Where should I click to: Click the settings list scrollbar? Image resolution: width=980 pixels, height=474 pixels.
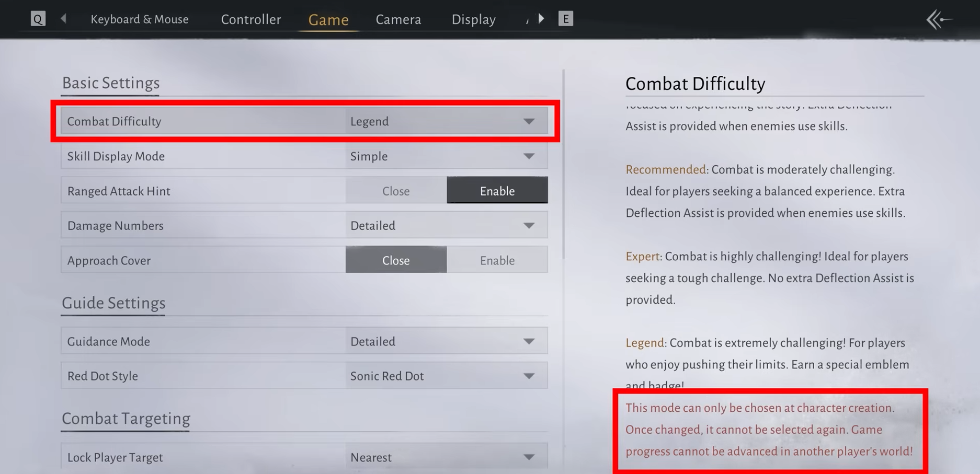(563, 164)
